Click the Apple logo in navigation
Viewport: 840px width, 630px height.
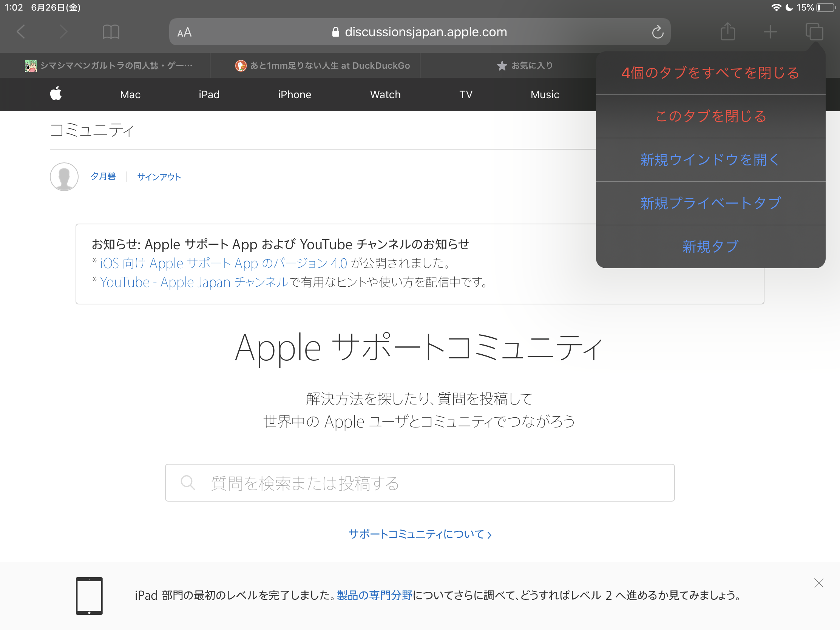(x=56, y=94)
